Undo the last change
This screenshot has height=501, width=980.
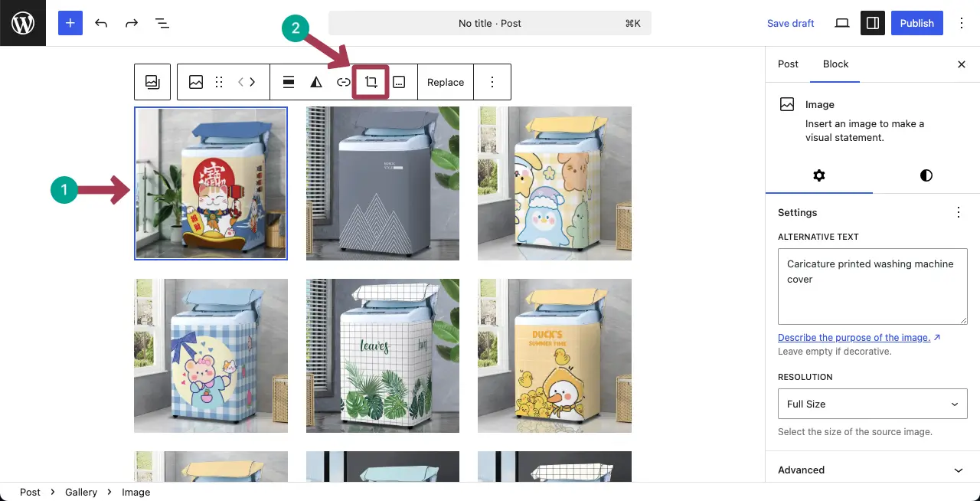(101, 23)
